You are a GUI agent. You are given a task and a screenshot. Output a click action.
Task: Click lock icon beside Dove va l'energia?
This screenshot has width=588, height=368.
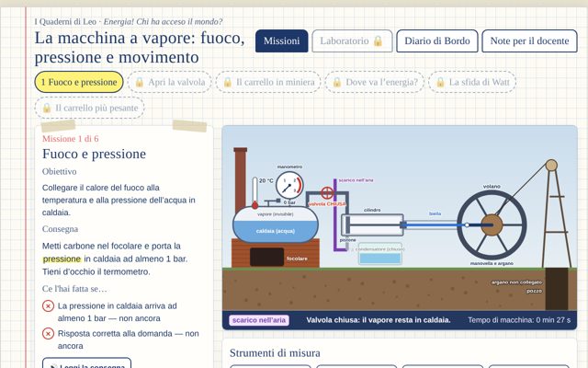tap(337, 82)
